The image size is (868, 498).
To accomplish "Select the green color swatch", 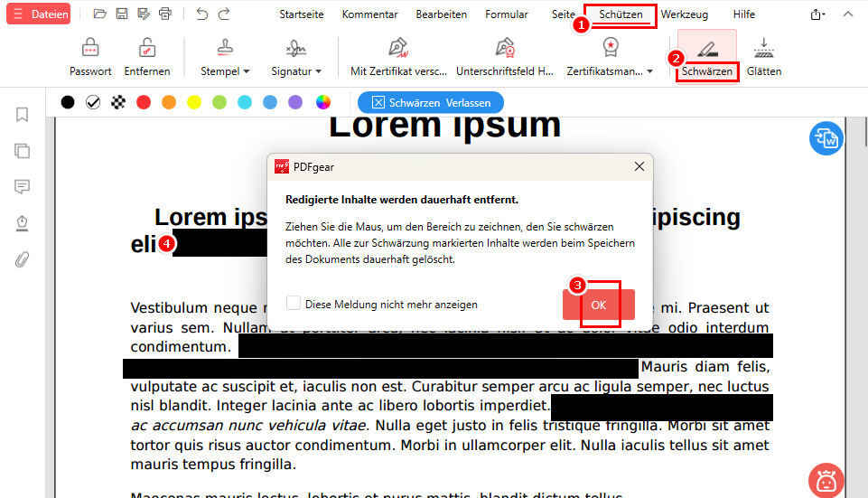I will [219, 102].
